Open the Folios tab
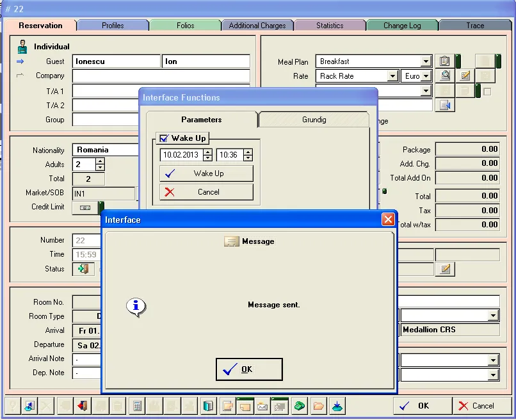The image size is (516, 420). [x=185, y=26]
